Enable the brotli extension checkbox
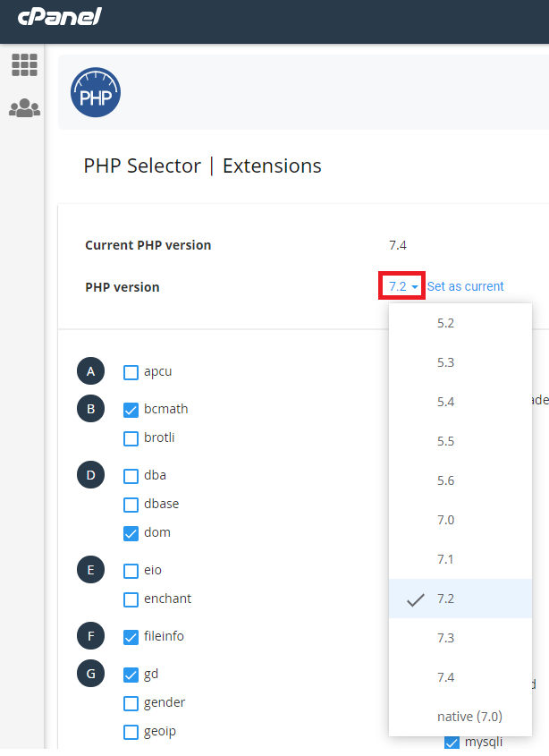The image size is (549, 756). click(x=131, y=438)
